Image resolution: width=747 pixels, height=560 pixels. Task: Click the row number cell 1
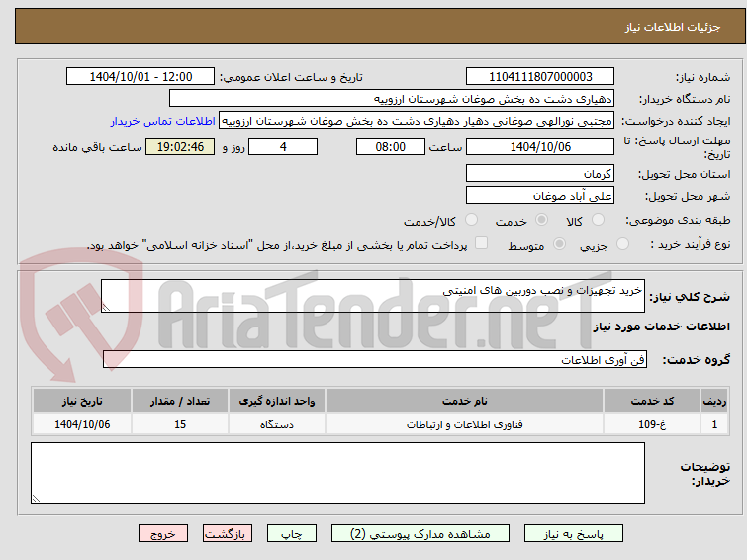(714, 424)
